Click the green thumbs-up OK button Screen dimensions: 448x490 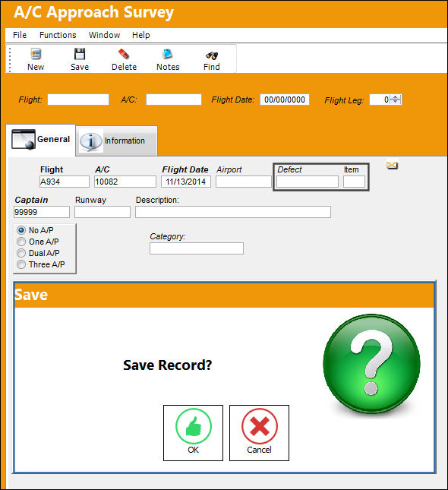coord(193,433)
